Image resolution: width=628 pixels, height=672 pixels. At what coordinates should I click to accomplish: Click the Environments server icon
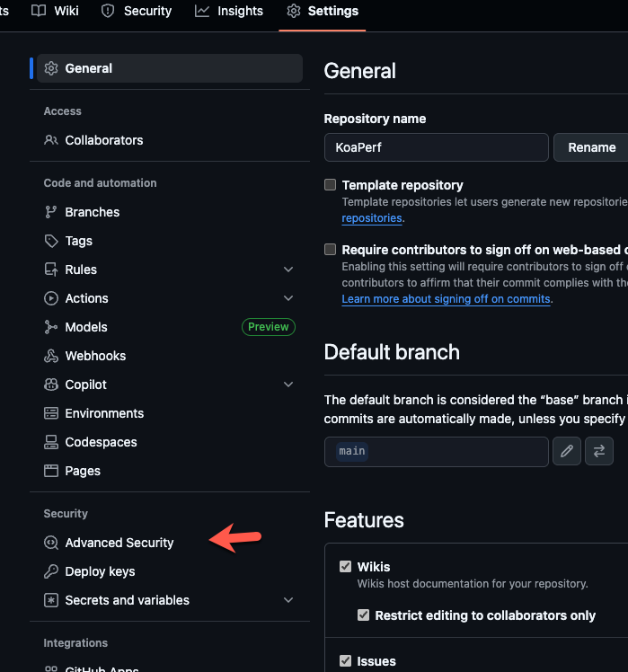click(x=51, y=413)
